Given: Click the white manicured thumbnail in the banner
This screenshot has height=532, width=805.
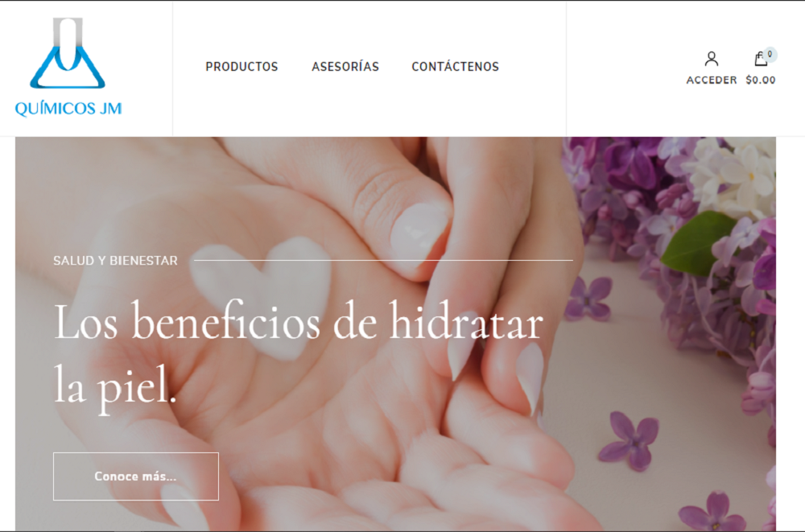Looking at the screenshot, I should pos(419,233).
